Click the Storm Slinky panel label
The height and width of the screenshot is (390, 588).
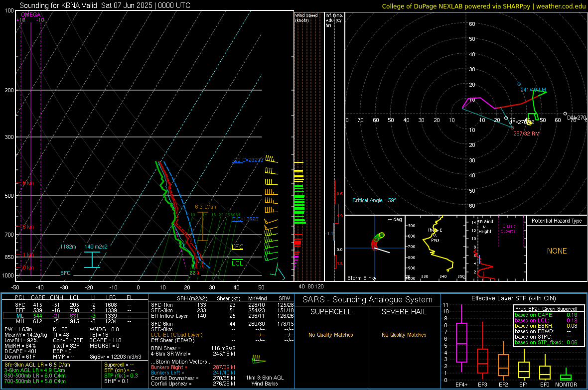point(361,278)
